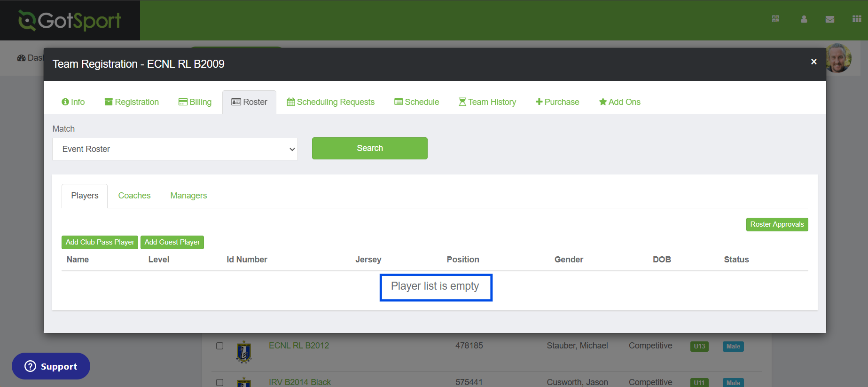Open the Purchase tab
This screenshot has width=868, height=387.
pos(557,102)
